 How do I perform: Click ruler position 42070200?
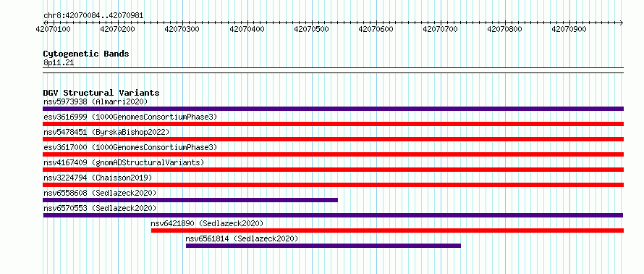tap(118, 29)
